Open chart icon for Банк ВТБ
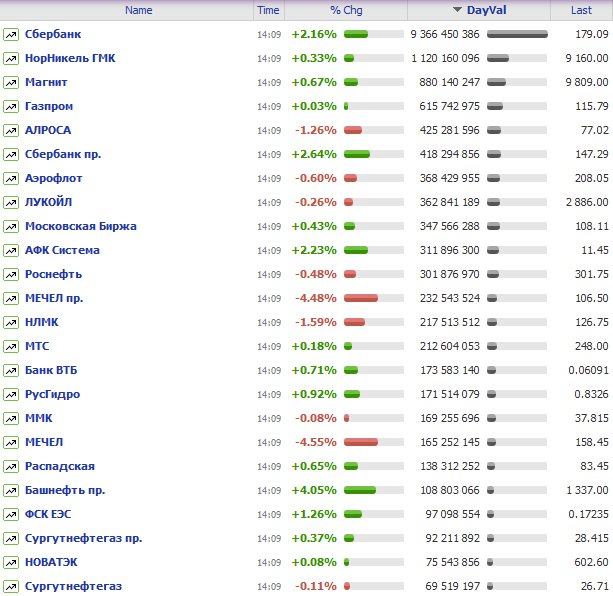 pyautogui.click(x=11, y=370)
